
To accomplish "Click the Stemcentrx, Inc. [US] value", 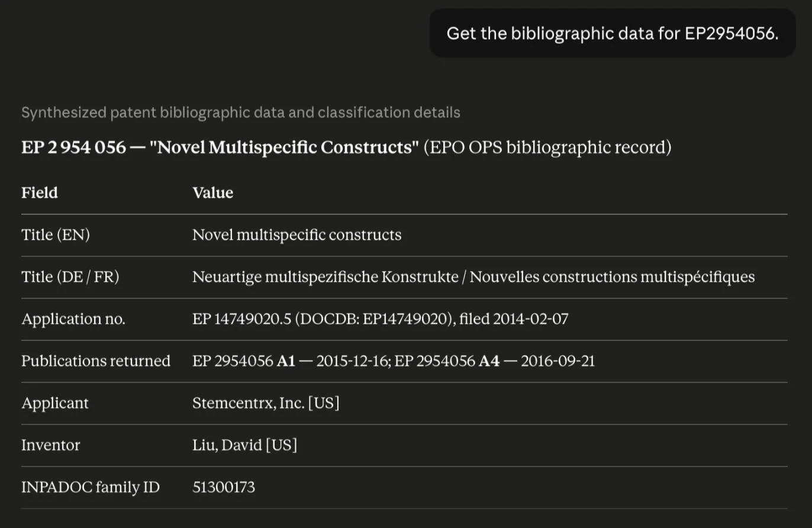I will (x=266, y=403).
